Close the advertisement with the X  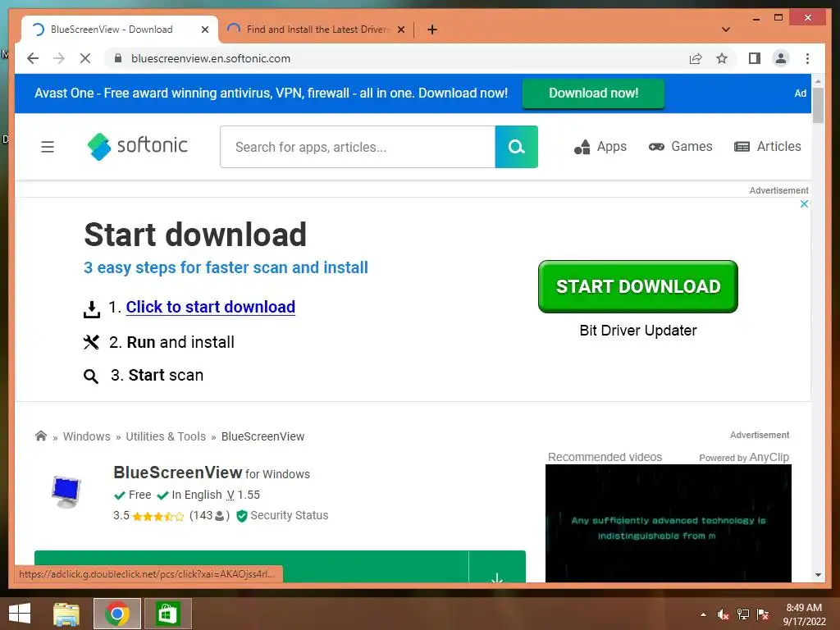(x=804, y=203)
